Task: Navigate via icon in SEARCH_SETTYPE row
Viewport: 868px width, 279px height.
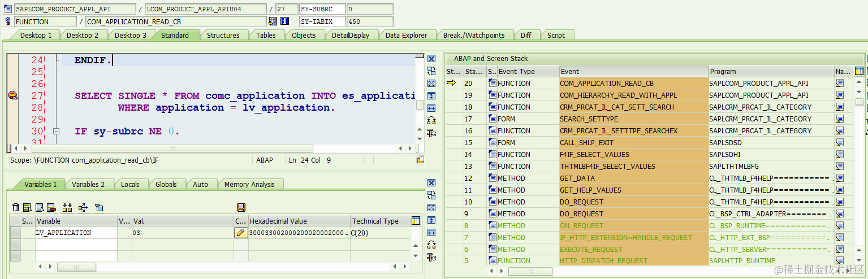Action: click(840, 119)
